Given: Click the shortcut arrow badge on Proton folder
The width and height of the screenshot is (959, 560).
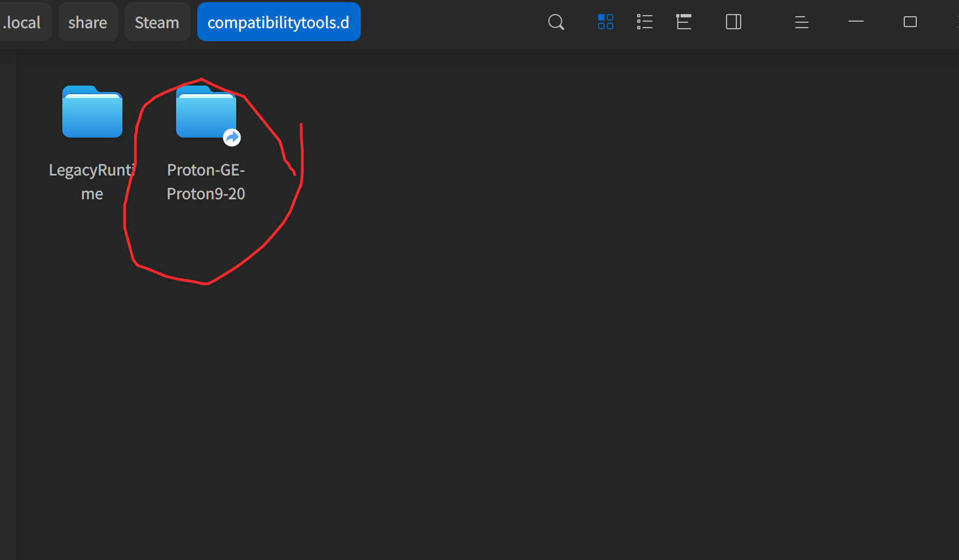Looking at the screenshot, I should point(232,138).
